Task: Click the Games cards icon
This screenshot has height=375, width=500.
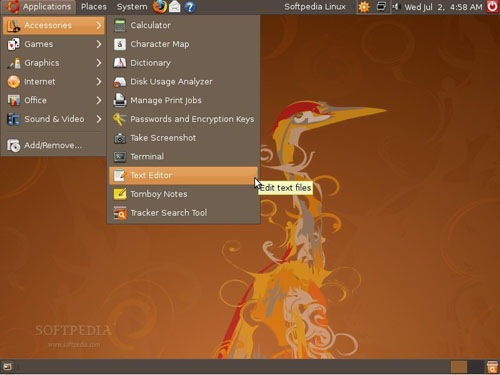Action: coord(14,44)
